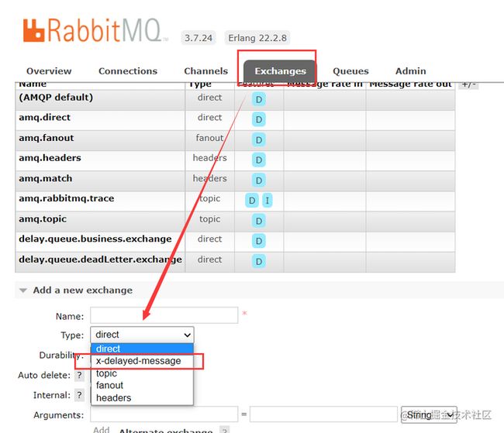Screen dimensions: 504x433
Task: Choose headers in the Type list
Action: tap(142, 397)
